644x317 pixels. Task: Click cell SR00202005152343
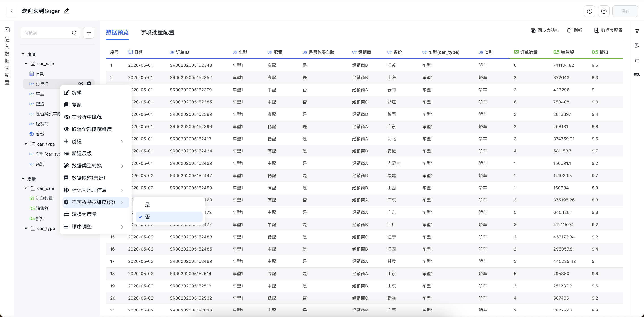point(191,65)
